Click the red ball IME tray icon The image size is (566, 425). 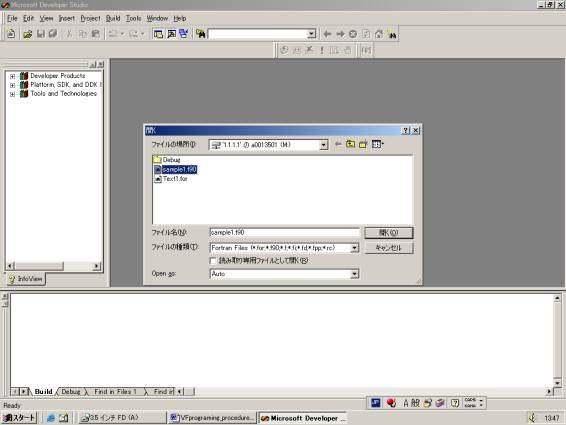(391, 403)
